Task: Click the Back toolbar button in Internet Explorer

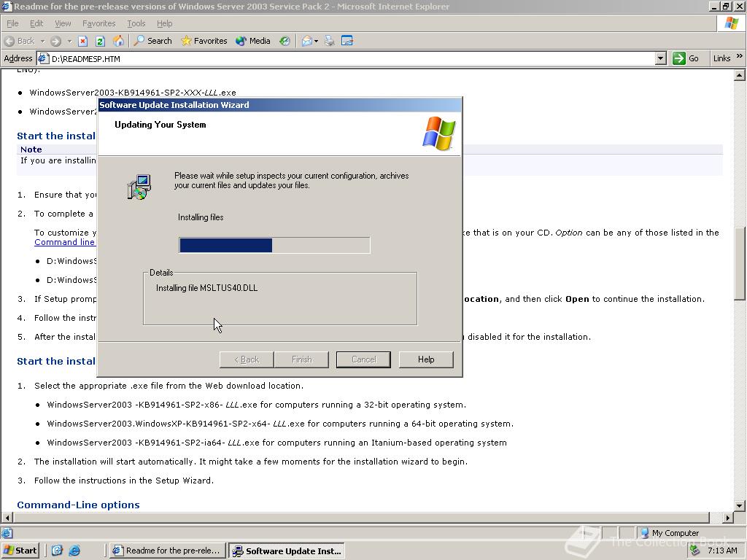Action: tap(20, 41)
